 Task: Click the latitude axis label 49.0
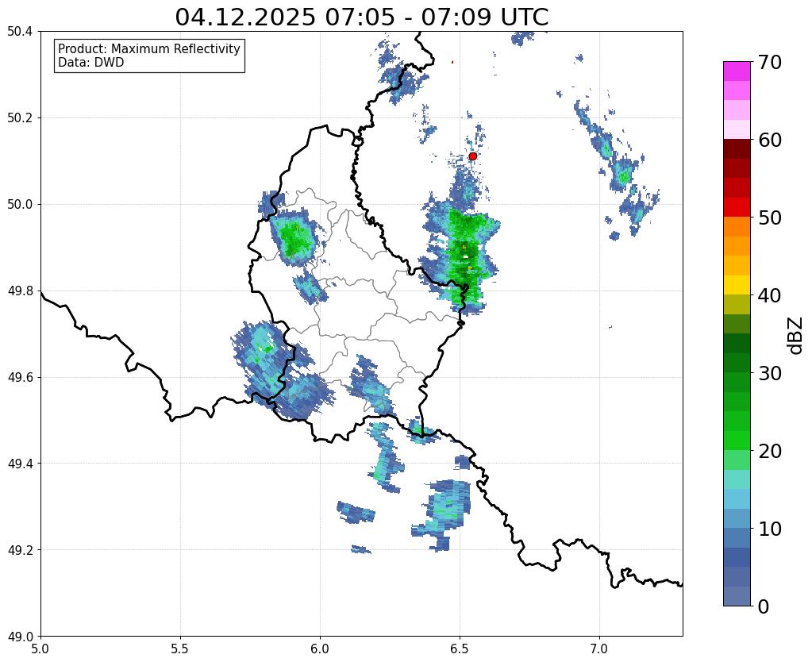tap(20, 636)
